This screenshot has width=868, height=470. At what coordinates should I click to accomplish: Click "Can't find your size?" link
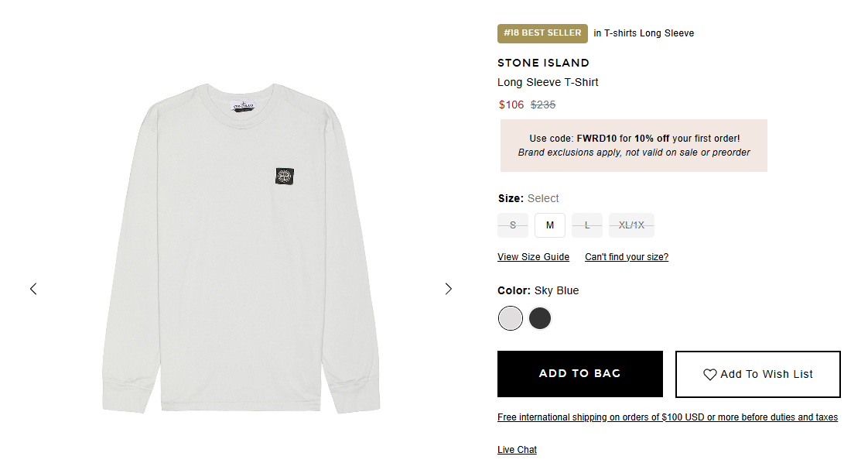pos(626,257)
